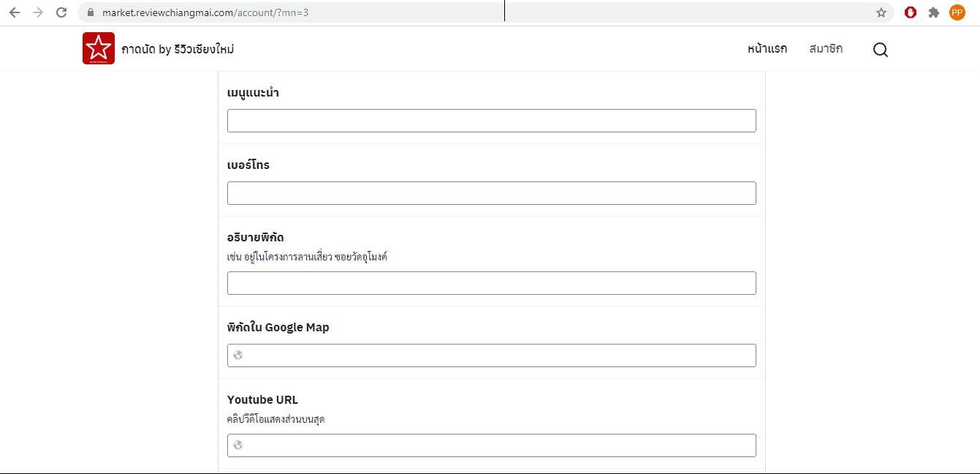Open the PP profile avatar
Viewport: 980px width, 474px height.
pos(957,12)
